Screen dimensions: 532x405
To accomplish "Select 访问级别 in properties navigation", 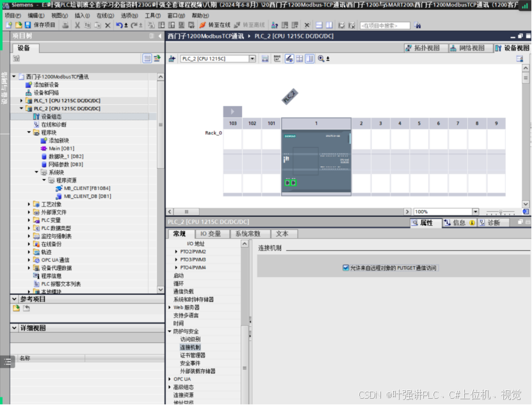I will [190, 340].
